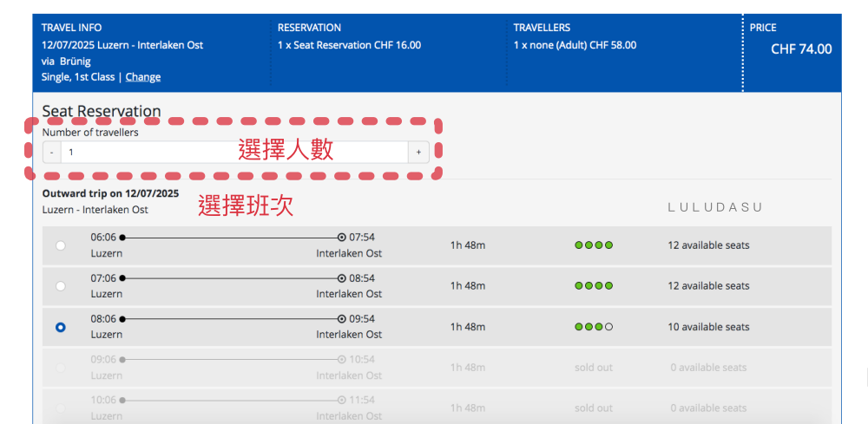Click the selected 08:06 departure radio button
This screenshot has width=868, height=424.
pyautogui.click(x=61, y=327)
